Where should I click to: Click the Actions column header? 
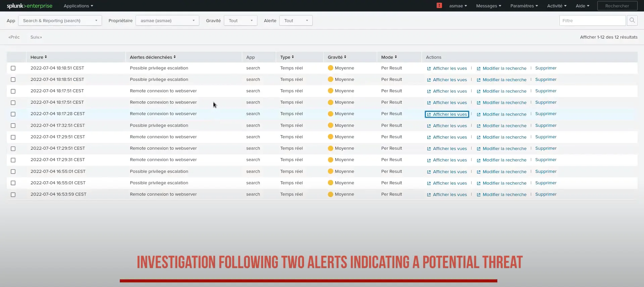tap(434, 57)
